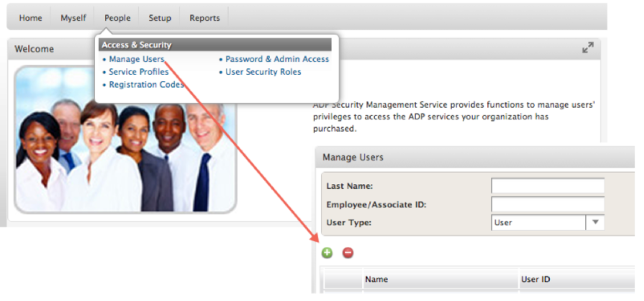Click the Employee/Associate ID input field
This screenshot has width=644, height=301.
pos(547,204)
